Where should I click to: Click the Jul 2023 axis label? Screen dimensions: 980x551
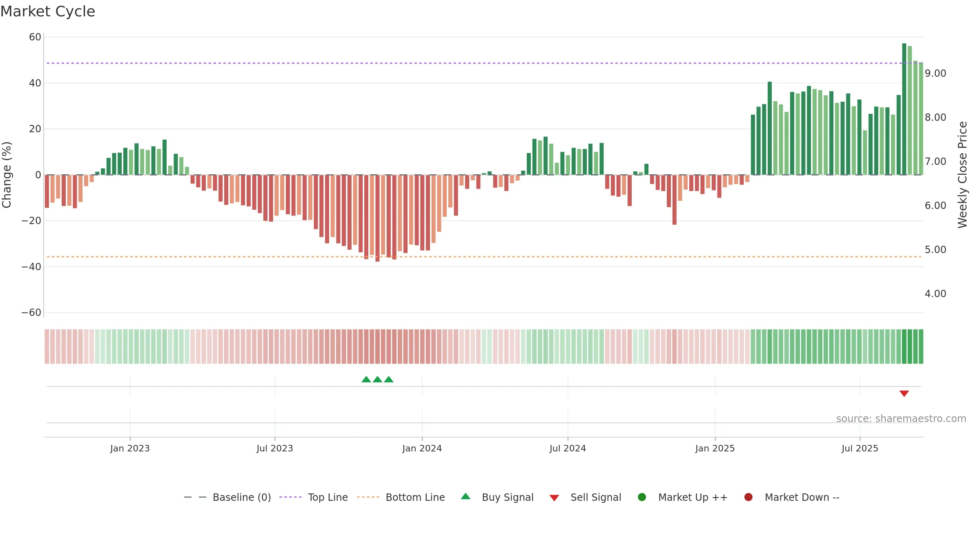click(x=275, y=449)
